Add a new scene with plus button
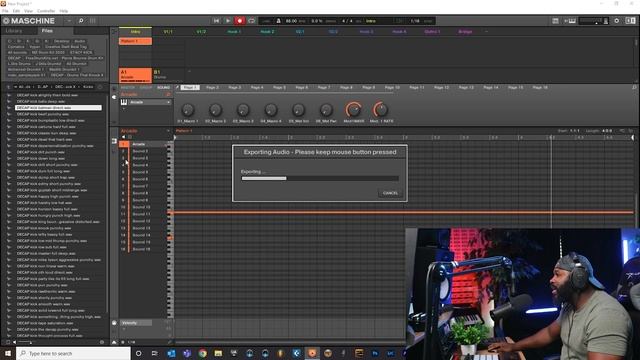Image resolution: width=640 pixels, height=360 pixels. click(x=486, y=31)
